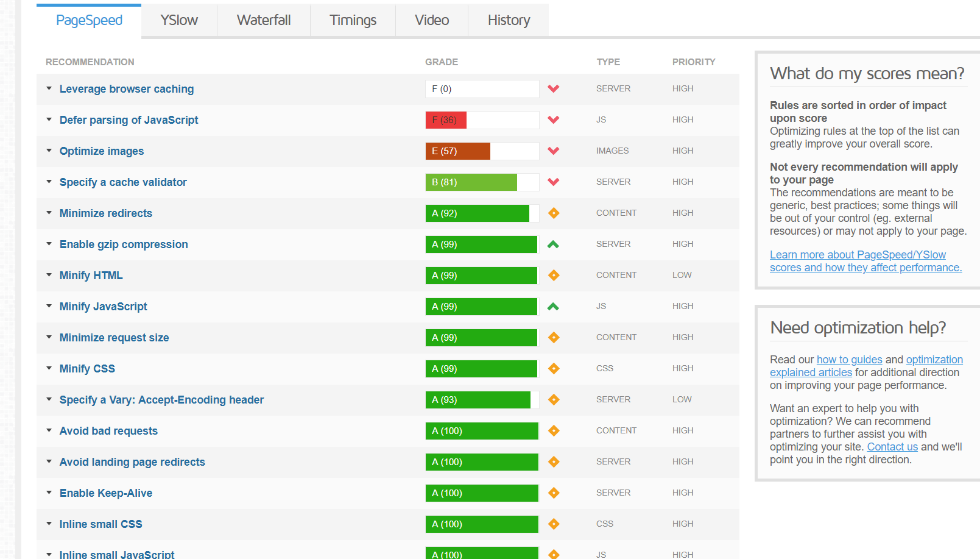This screenshot has height=559, width=980.
Task: Open the Optimize images recommendation
Action: (x=102, y=151)
